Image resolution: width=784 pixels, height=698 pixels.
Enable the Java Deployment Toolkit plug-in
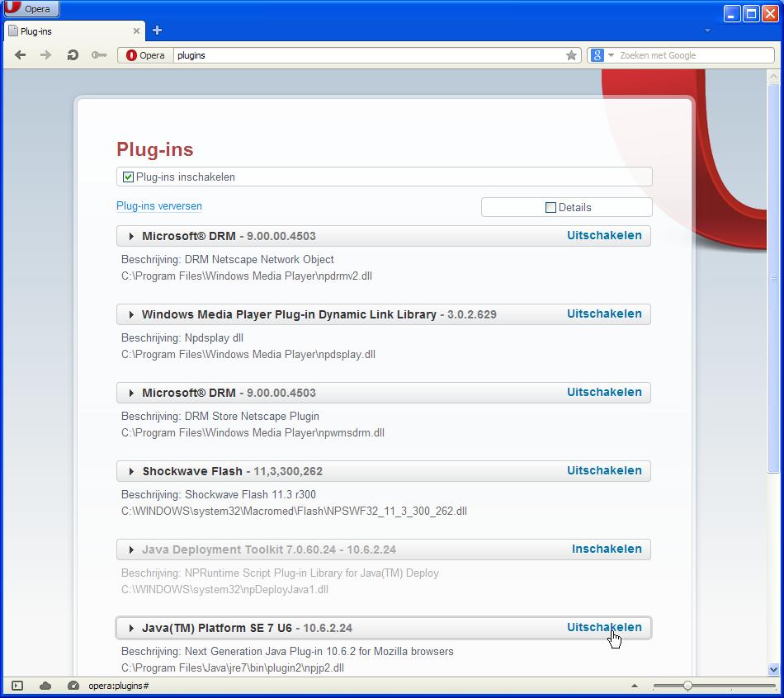pyautogui.click(x=606, y=549)
